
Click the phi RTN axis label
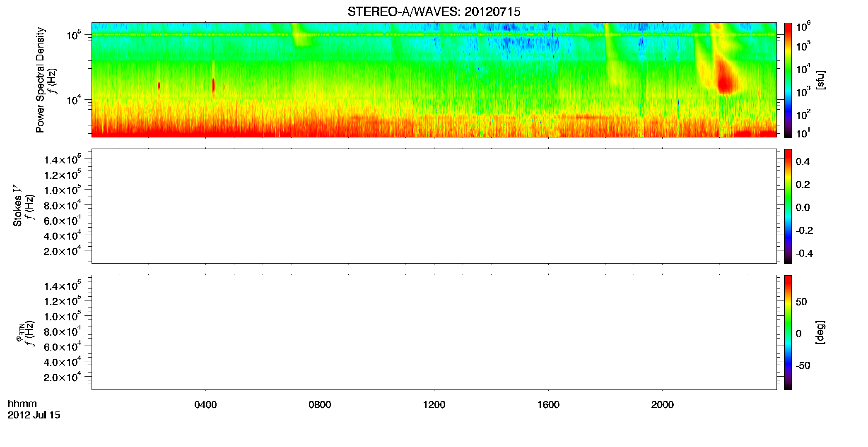coord(19,333)
